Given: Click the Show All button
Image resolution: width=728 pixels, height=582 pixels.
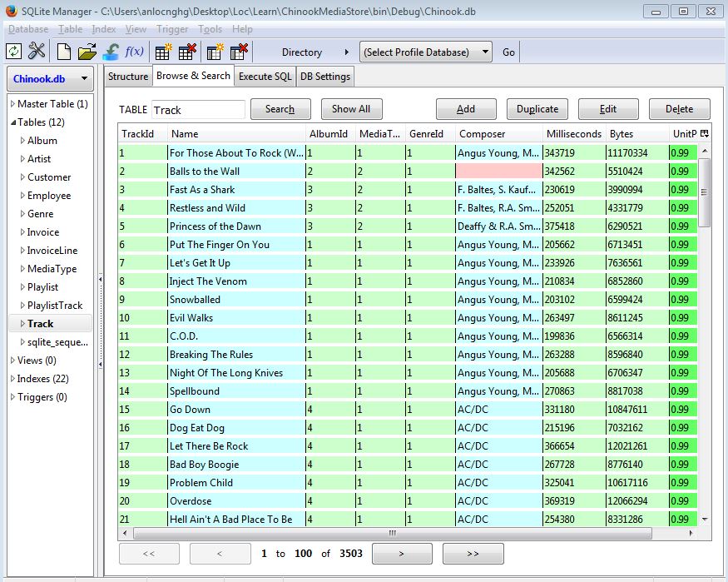Looking at the screenshot, I should [x=351, y=109].
